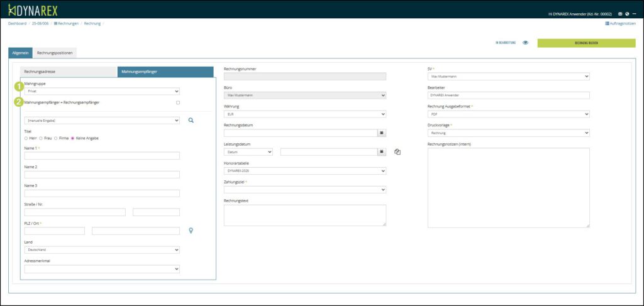Screen dimensions: 644x306
Task: Open the Rechnungsdatum calendar picker
Action: click(x=381, y=133)
